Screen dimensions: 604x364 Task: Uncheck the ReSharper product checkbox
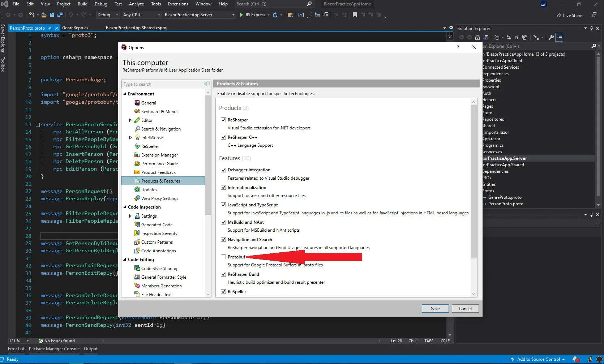coord(223,120)
